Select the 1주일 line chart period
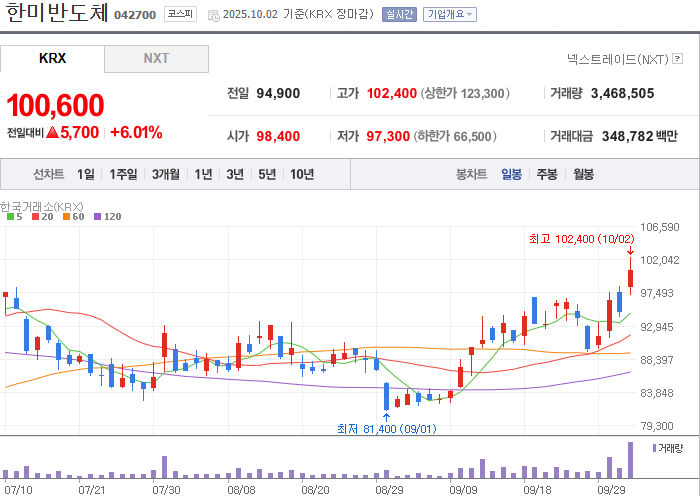 tap(123, 174)
